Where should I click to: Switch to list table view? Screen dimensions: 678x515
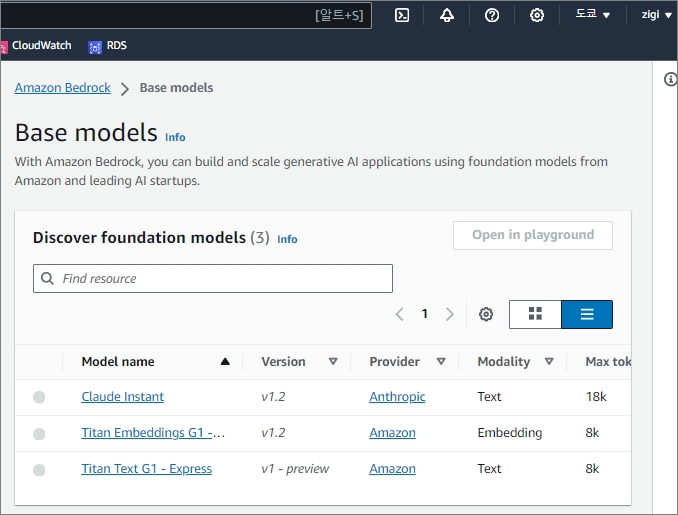[x=587, y=314]
